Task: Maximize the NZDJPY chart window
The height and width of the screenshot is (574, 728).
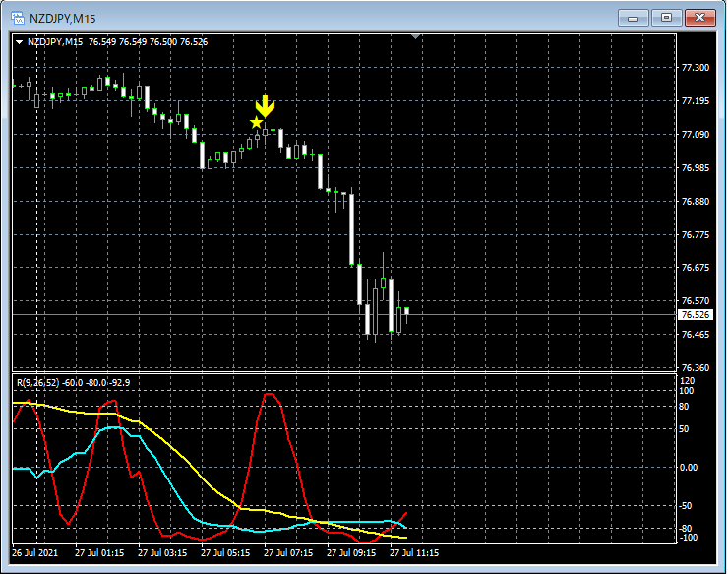Action: pos(666,18)
